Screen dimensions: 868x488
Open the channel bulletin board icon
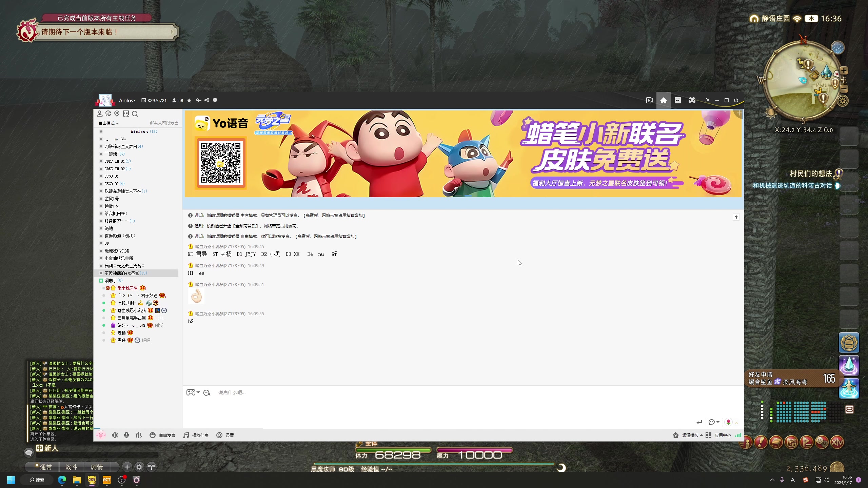pyautogui.click(x=126, y=114)
